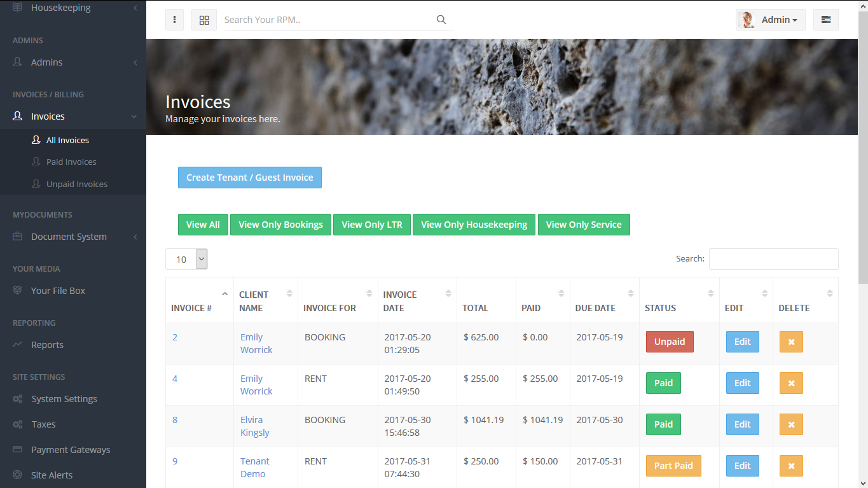Click Create Tenant / Guest Invoice button
The image size is (868, 488).
pos(250,178)
